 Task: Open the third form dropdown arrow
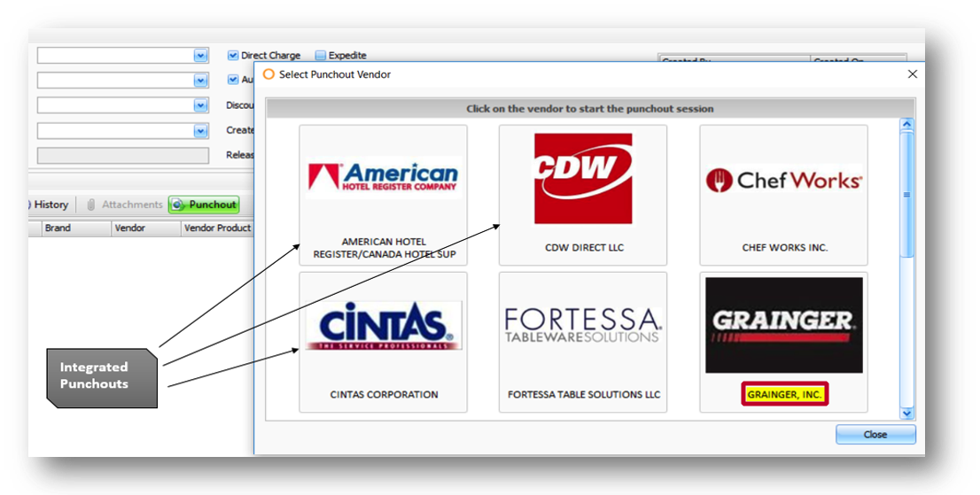point(200,105)
